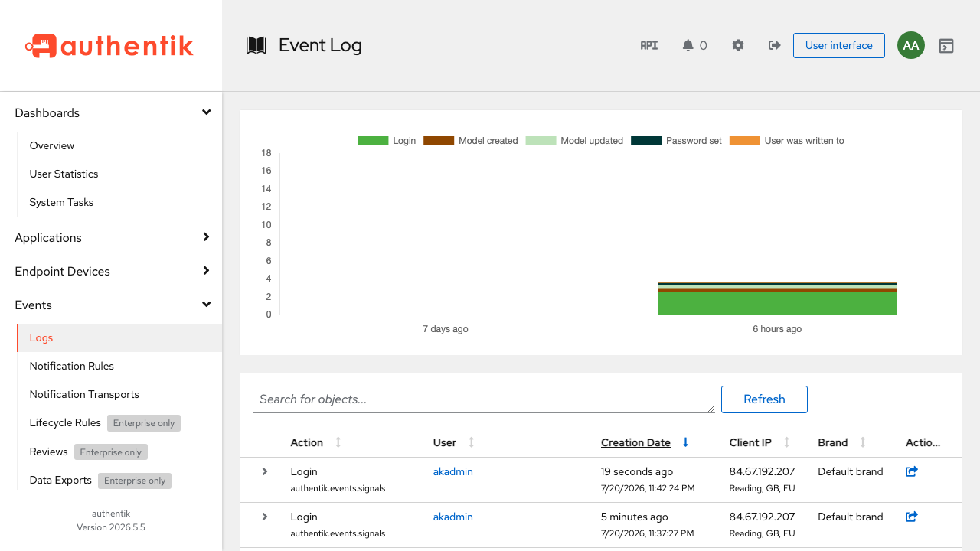This screenshot has width=980, height=551.
Task: Open the akadmin user link in first row
Action: click(x=453, y=471)
